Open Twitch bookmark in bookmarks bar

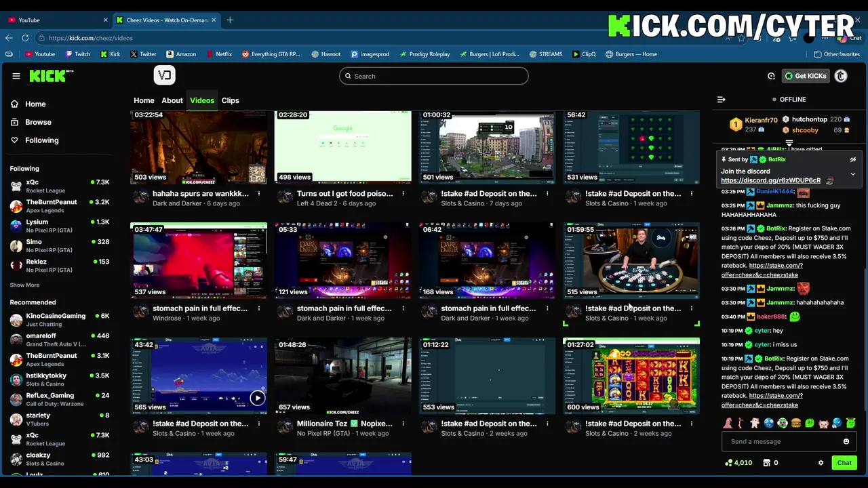(78, 54)
